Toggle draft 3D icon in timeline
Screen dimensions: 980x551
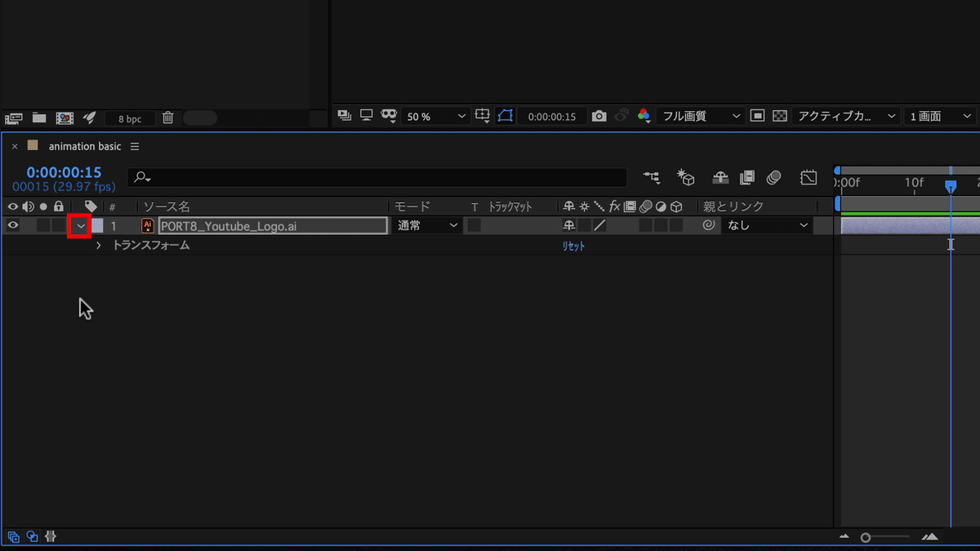686,177
